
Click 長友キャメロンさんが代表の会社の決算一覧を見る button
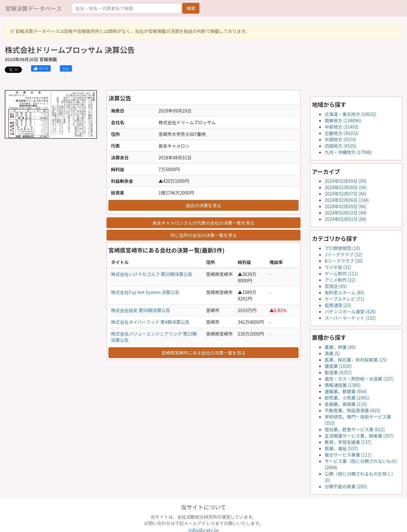[203, 223]
